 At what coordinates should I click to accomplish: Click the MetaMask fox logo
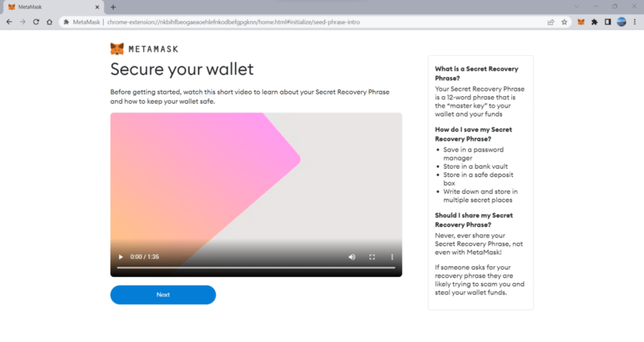coord(117,48)
